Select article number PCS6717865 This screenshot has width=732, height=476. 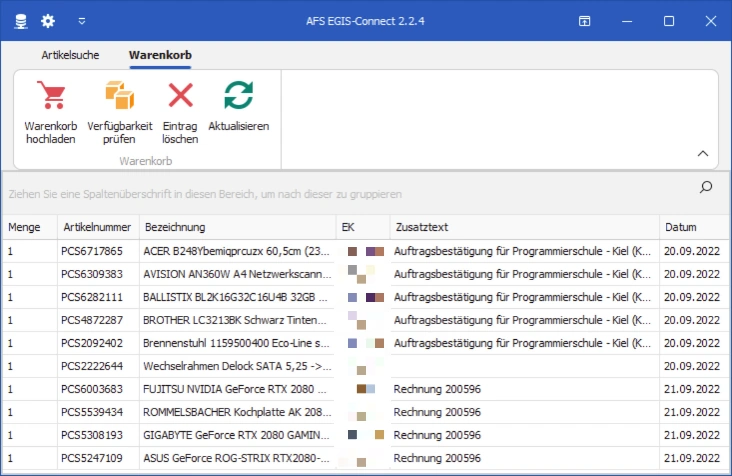click(x=92, y=251)
